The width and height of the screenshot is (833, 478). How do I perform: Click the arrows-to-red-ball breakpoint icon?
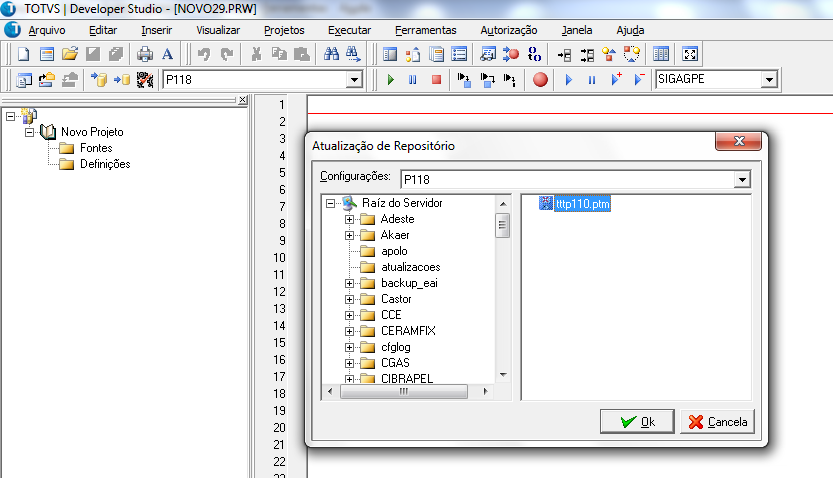point(511,54)
